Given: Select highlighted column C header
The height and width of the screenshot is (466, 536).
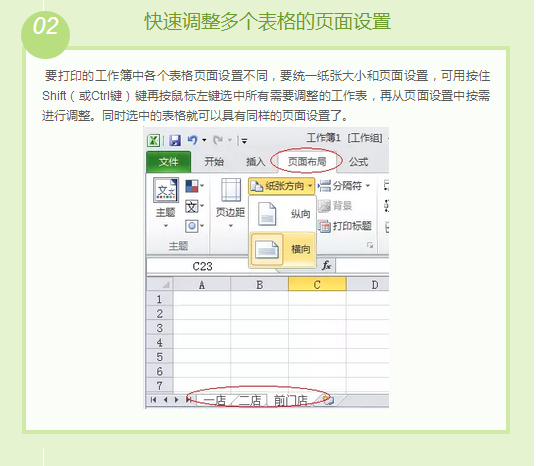Looking at the screenshot, I should coord(317,284).
